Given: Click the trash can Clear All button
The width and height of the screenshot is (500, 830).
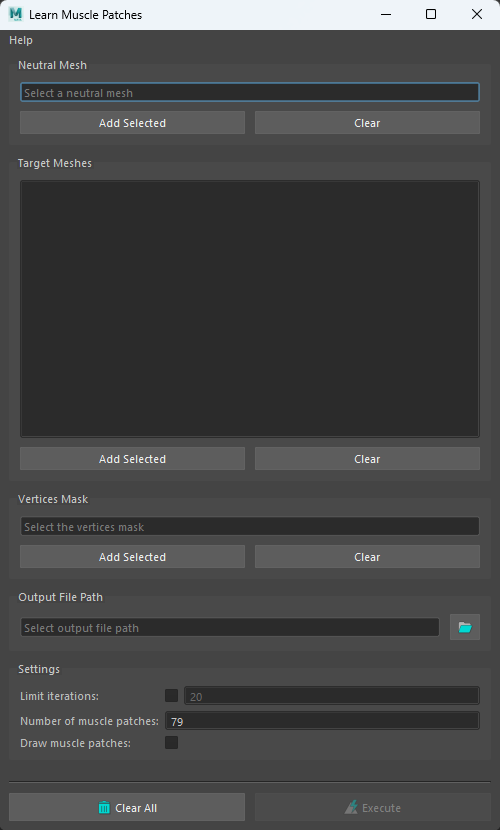Looking at the screenshot, I should [x=127, y=807].
